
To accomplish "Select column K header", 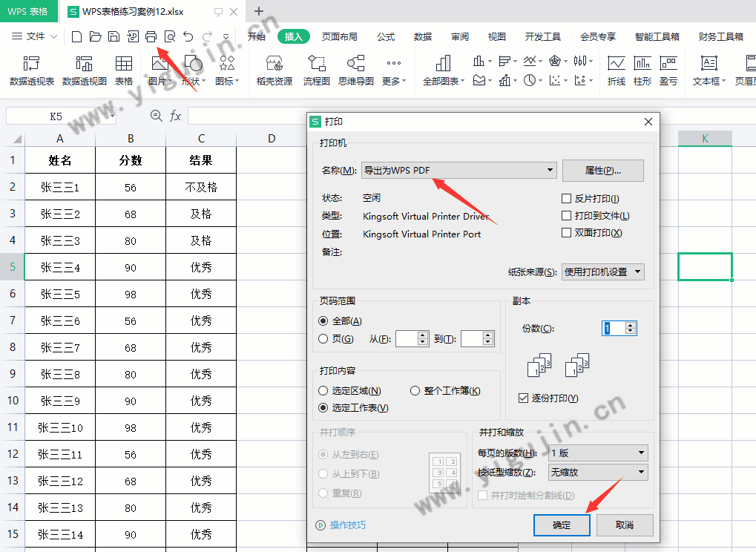I will click(x=705, y=139).
